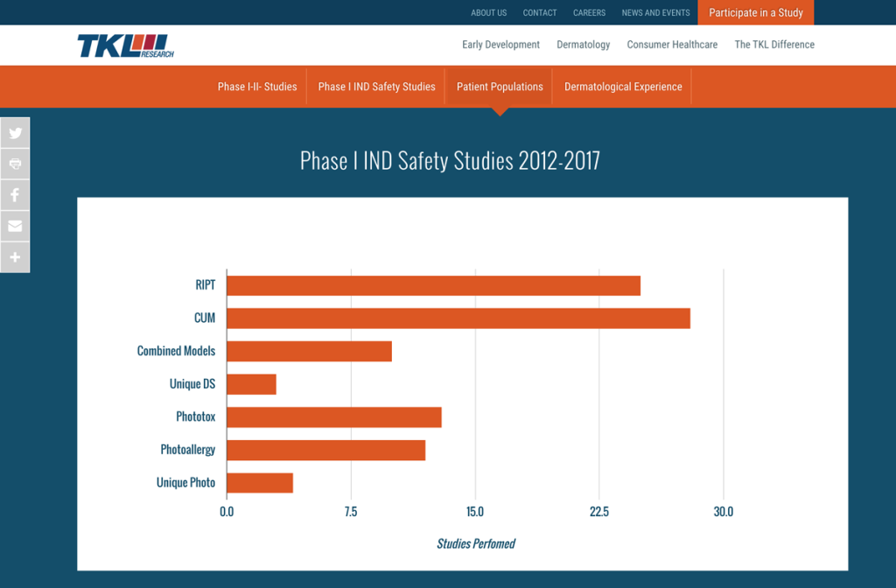This screenshot has width=896, height=588.
Task: Open The TKL Difference menu
Action: coord(774,45)
